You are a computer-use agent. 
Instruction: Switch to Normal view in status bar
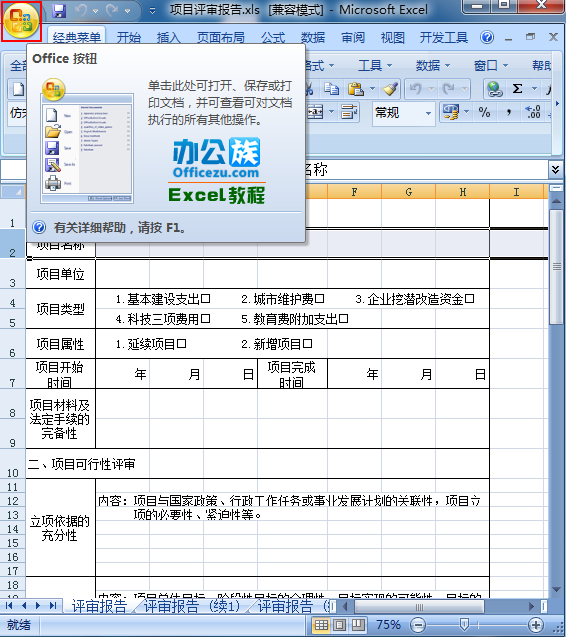(x=321, y=625)
